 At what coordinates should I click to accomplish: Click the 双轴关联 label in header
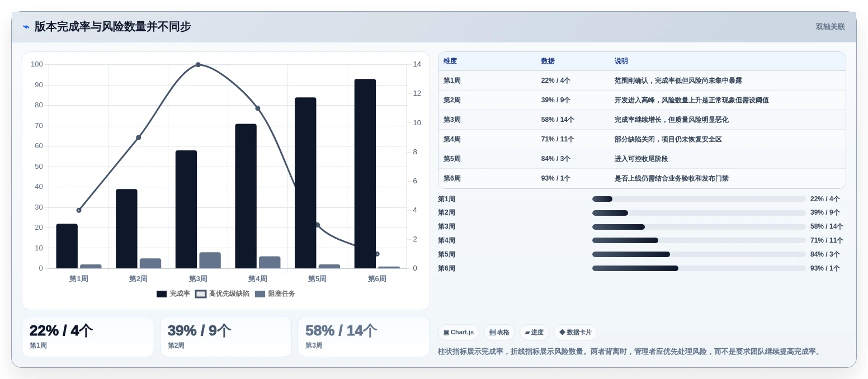830,27
